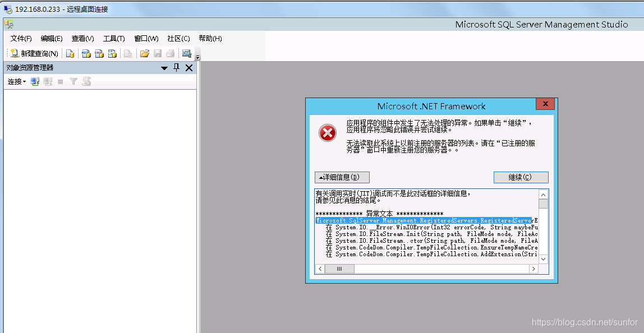Click the Open File folder icon
Viewport: 644px width, 333px height.
[144, 53]
